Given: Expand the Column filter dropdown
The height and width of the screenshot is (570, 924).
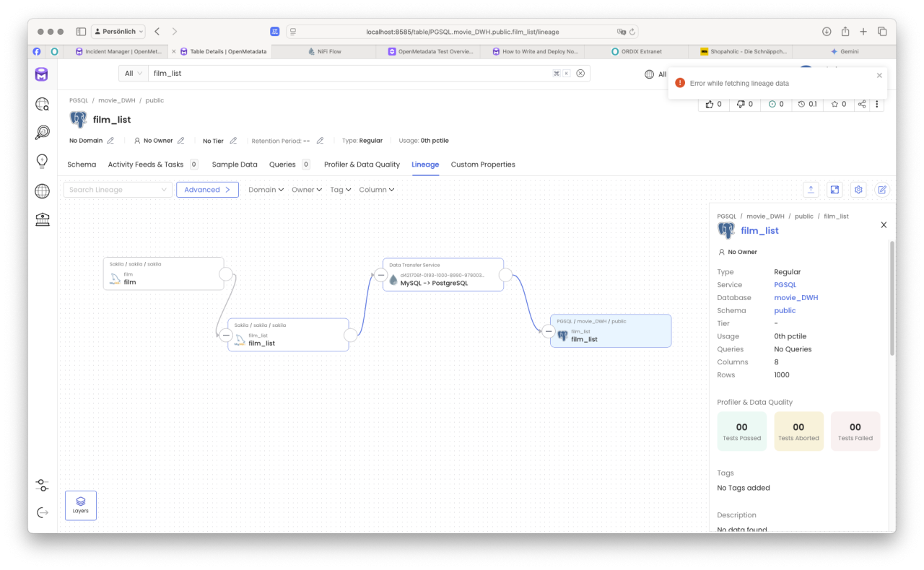Looking at the screenshot, I should (377, 190).
